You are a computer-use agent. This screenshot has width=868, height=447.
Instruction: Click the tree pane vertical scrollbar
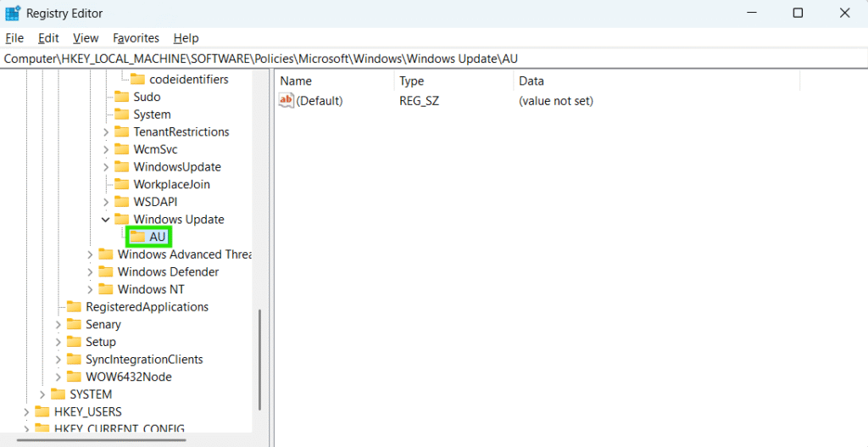[x=260, y=358]
